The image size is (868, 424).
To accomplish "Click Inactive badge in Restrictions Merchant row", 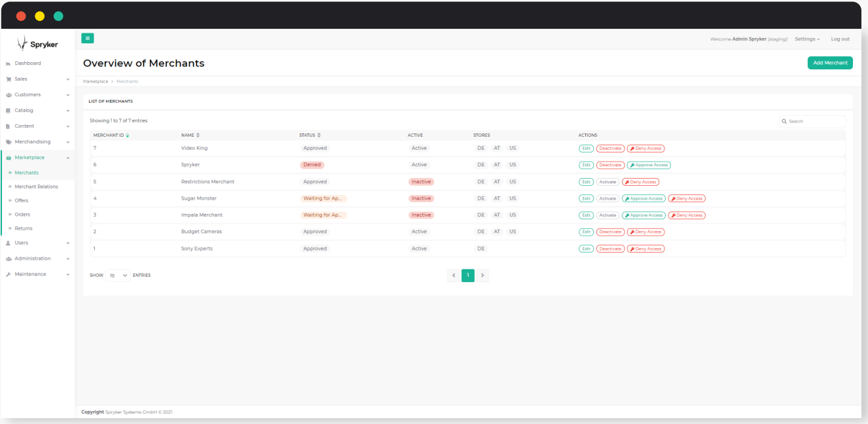I will pos(422,182).
